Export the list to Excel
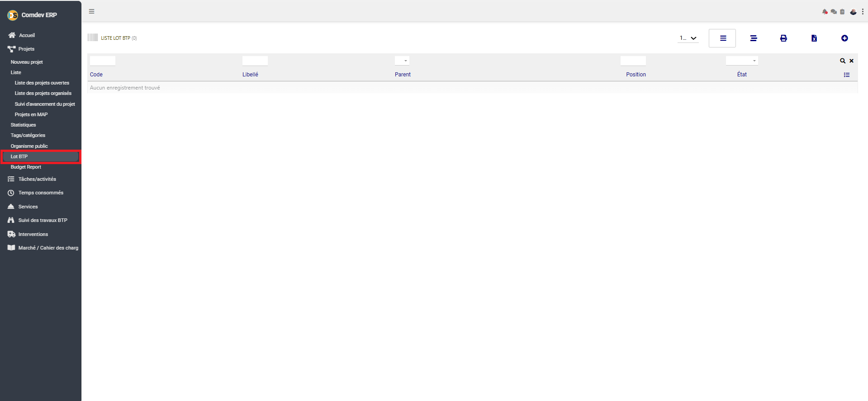Image resolution: width=868 pixels, height=401 pixels. 814,38
